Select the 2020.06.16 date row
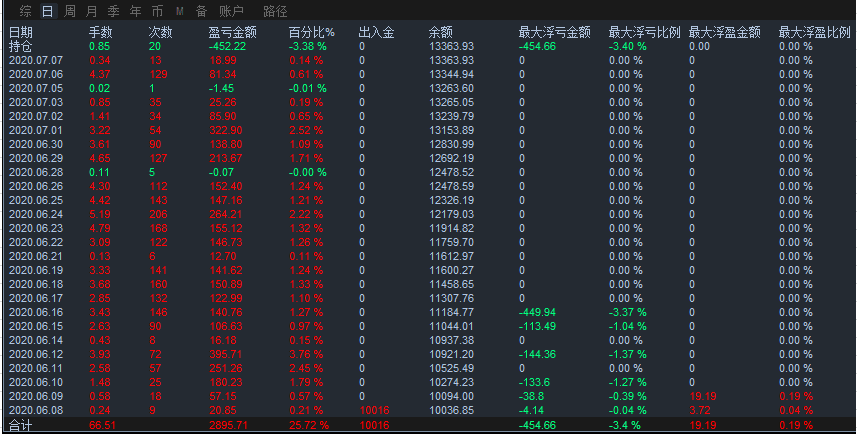Viewport: 857px width, 434px height. pyautogui.click(x=36, y=312)
